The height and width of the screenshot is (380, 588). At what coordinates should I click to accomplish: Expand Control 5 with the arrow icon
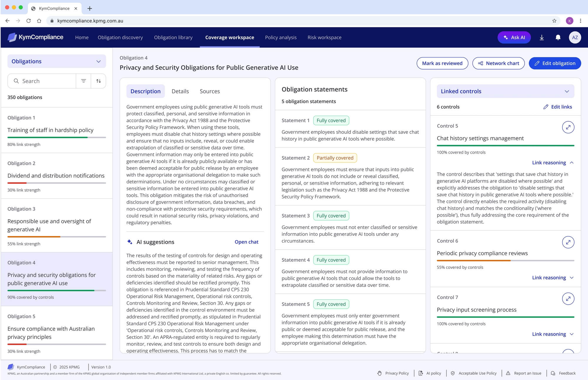click(568, 127)
